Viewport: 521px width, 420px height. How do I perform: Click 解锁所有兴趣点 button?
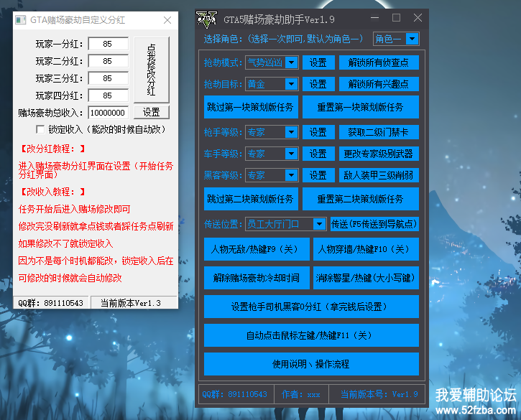pos(379,84)
